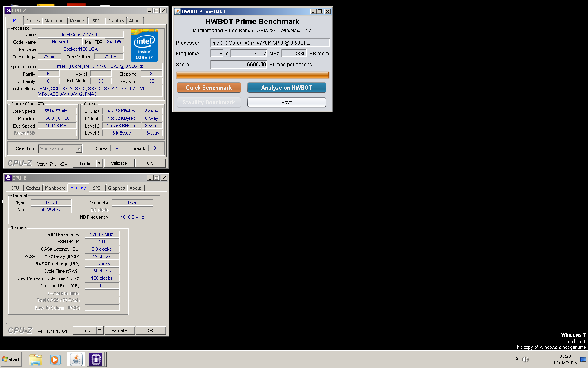Screen dimensions: 588x368
Task: Open Graphics tab in lower CPU-Z window
Action: click(116, 188)
